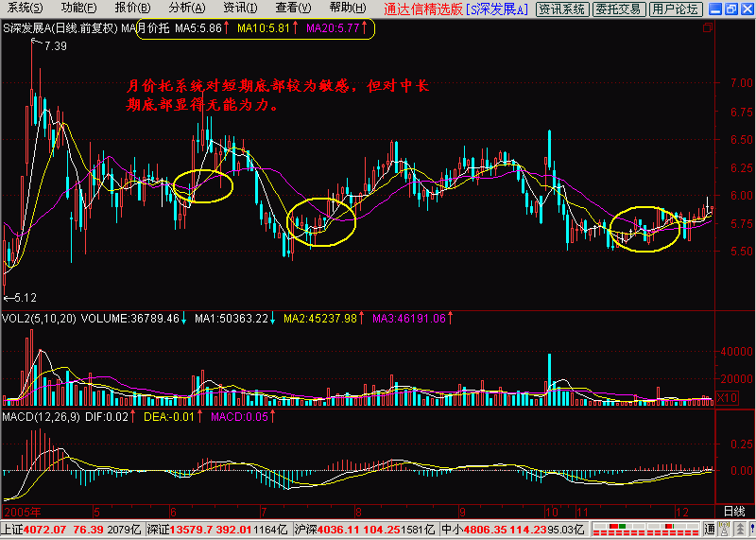Click the X10 volume scale label

tap(727, 398)
